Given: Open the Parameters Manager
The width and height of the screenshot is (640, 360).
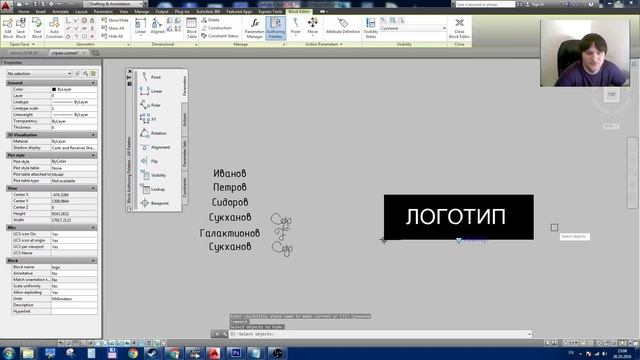Looking at the screenshot, I should (254, 28).
